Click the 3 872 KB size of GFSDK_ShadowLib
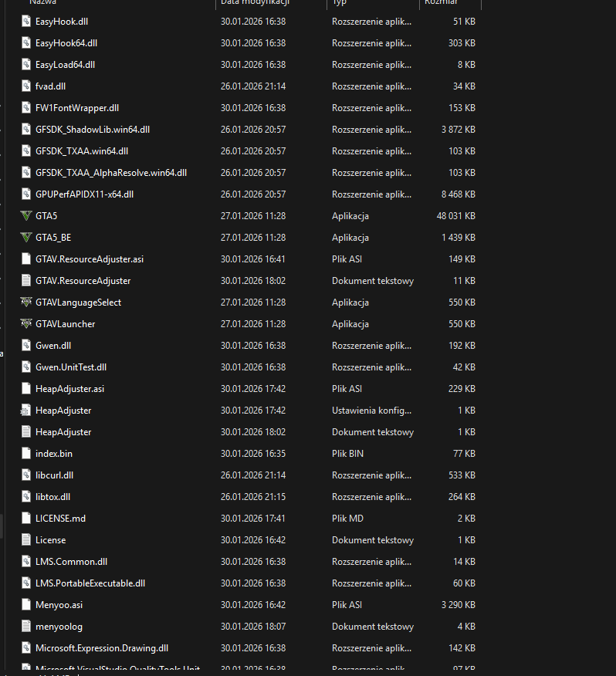 point(458,130)
